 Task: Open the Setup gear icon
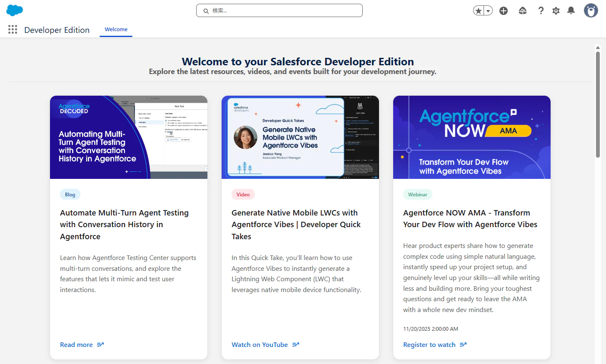pyautogui.click(x=556, y=11)
